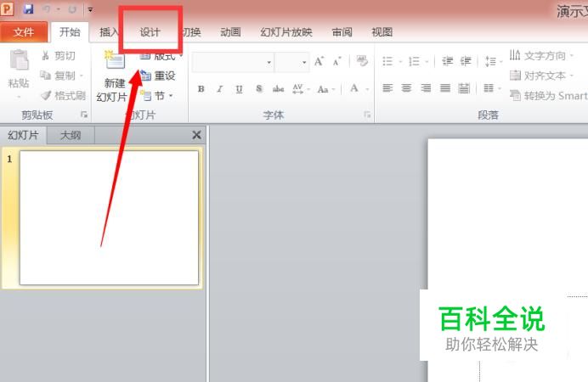This screenshot has height=382, width=588.
Task: Switch to the 动画 (Animations) tab
Action: 230,32
